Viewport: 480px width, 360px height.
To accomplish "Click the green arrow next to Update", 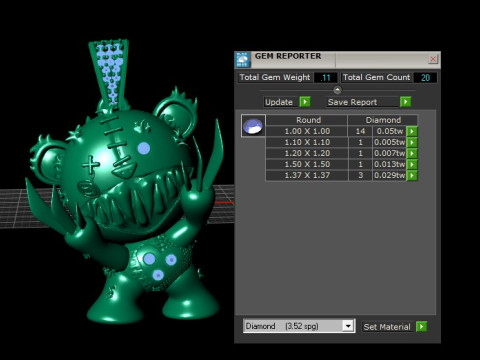I will [305, 102].
